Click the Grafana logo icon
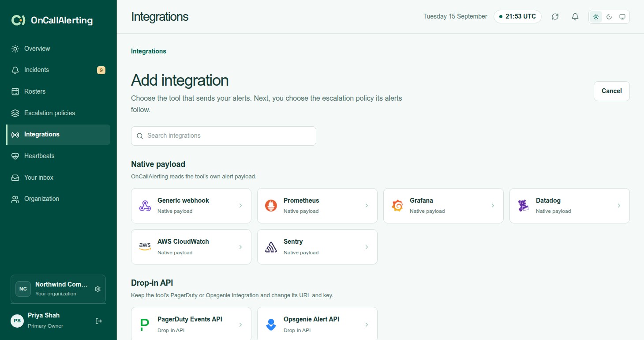The width and height of the screenshot is (644, 340). tap(397, 206)
